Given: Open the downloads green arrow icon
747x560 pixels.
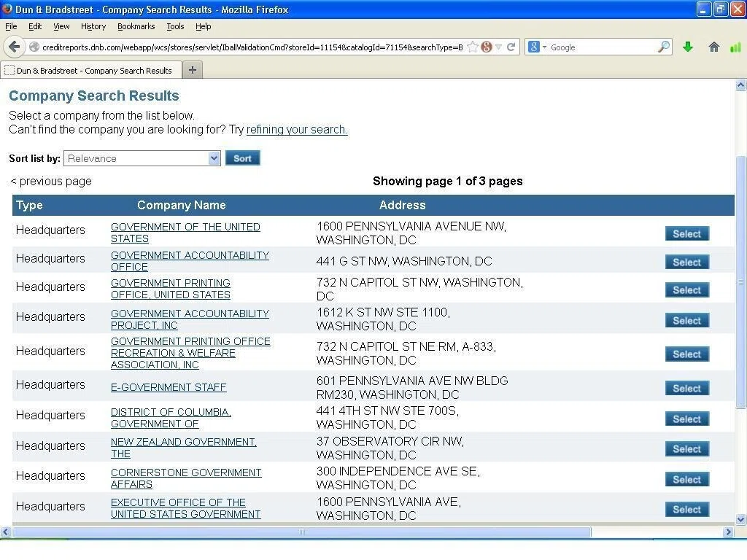Looking at the screenshot, I should coord(687,47).
